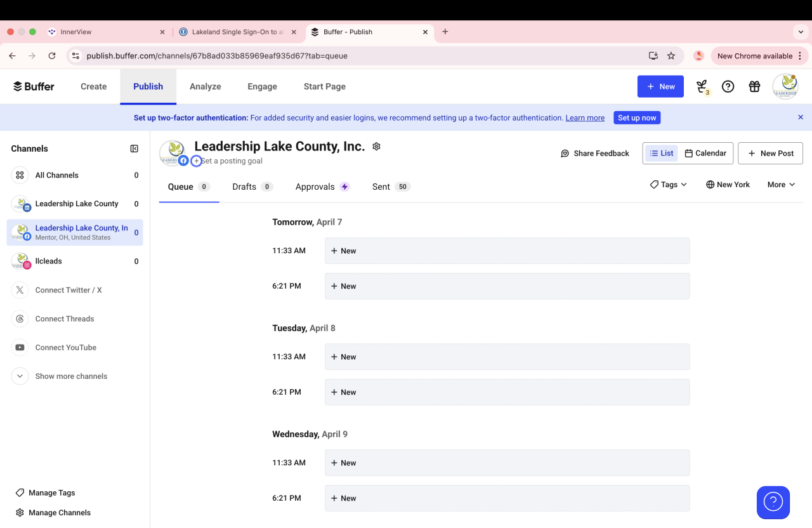The width and height of the screenshot is (812, 528).
Task: Switch to the Sent tab
Action: 391,187
